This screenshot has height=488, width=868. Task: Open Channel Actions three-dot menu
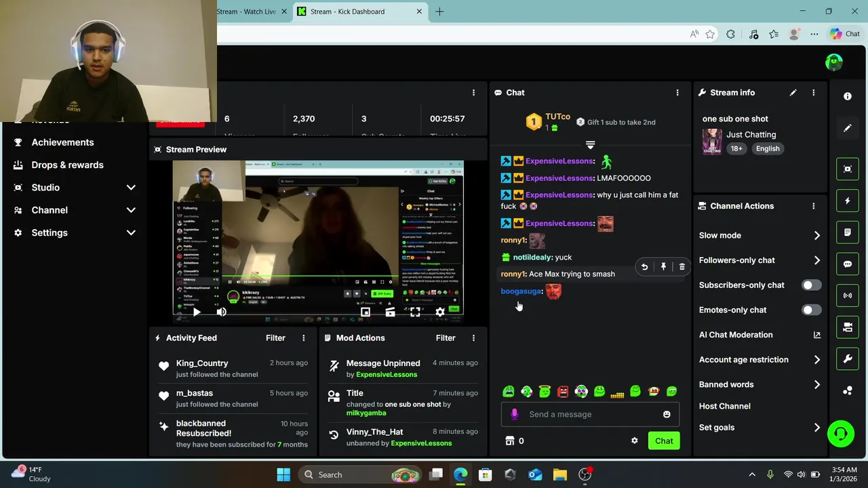(813, 206)
